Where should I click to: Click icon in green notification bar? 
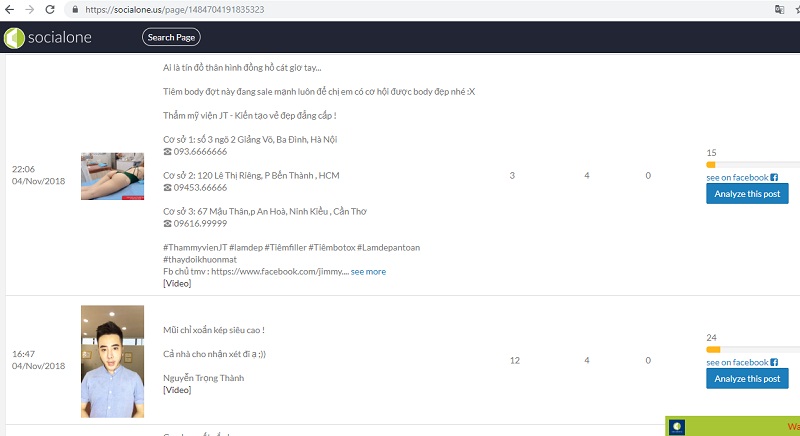[677, 427]
